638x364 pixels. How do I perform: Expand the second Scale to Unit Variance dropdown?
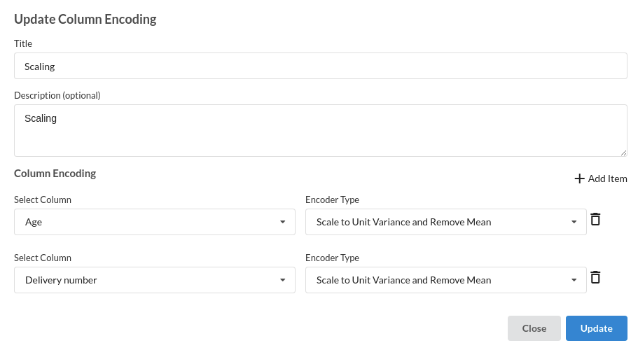[446, 280]
